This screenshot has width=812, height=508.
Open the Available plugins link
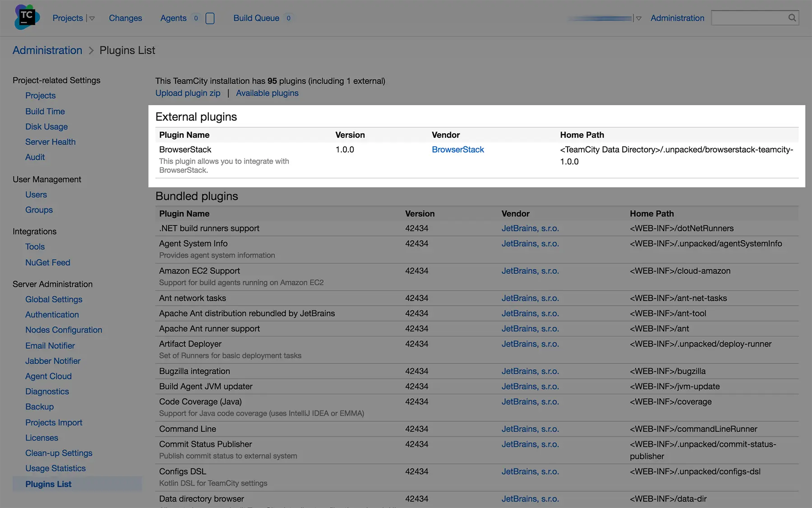pos(267,93)
